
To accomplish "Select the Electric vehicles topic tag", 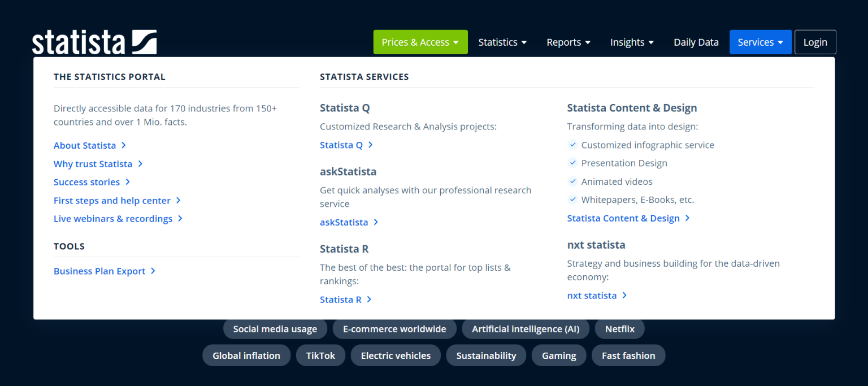I will [x=396, y=355].
